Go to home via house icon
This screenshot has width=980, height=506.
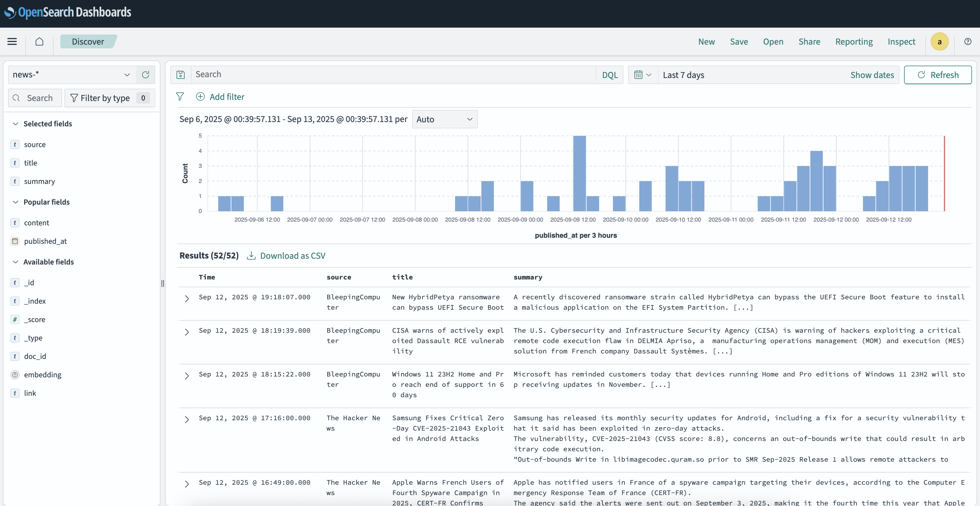[x=39, y=41]
